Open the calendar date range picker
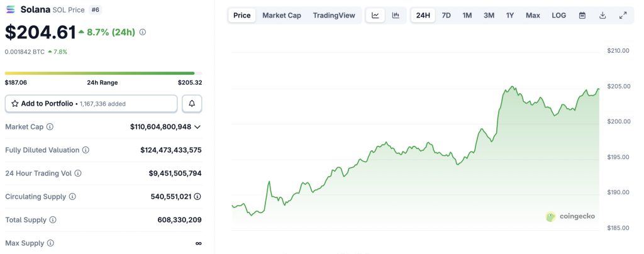The width and height of the screenshot is (644, 254). (582, 15)
